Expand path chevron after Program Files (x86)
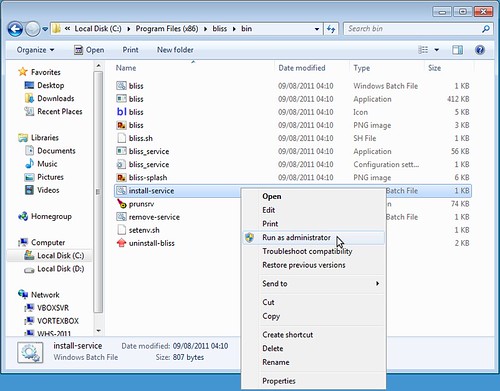 pos(205,29)
